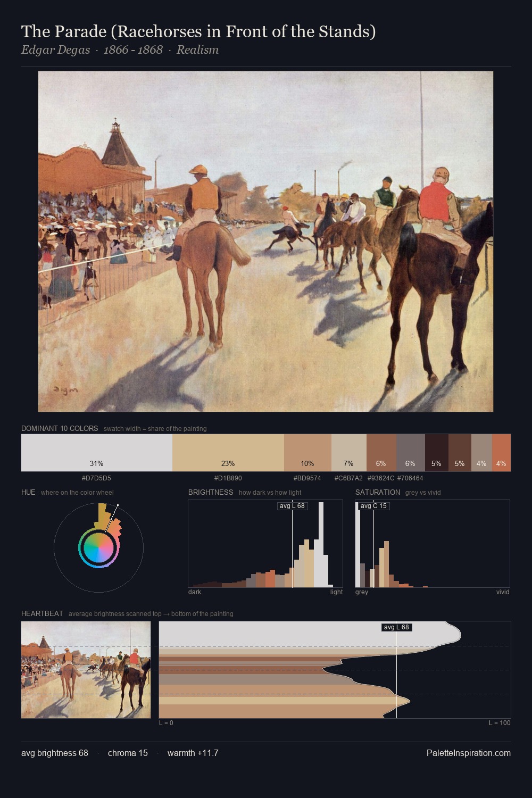Click 'avg L 68' label in heartbeat chart

pos(397,627)
